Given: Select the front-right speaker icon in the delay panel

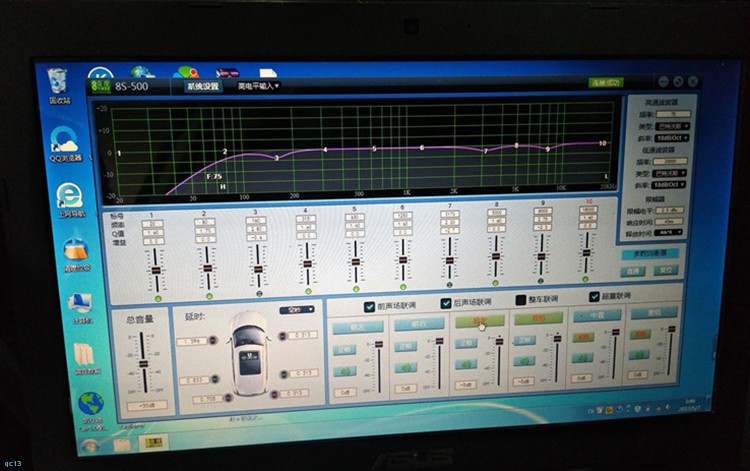Looking at the screenshot, I should (x=283, y=336).
